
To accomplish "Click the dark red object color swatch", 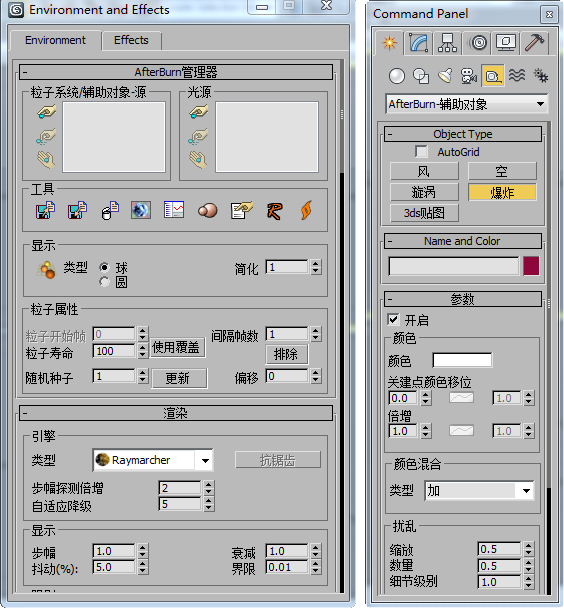I will tap(531, 266).
